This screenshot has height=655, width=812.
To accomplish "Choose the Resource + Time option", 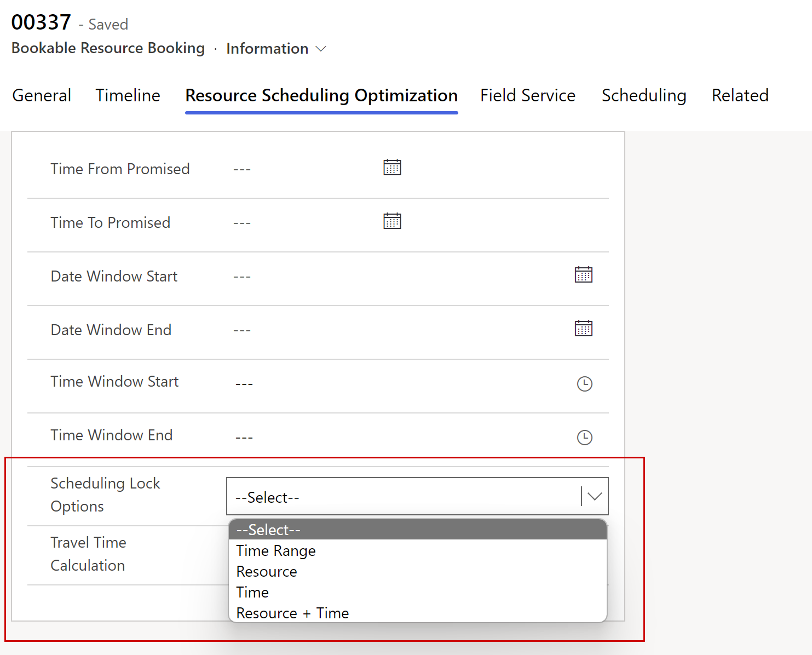I will point(292,613).
